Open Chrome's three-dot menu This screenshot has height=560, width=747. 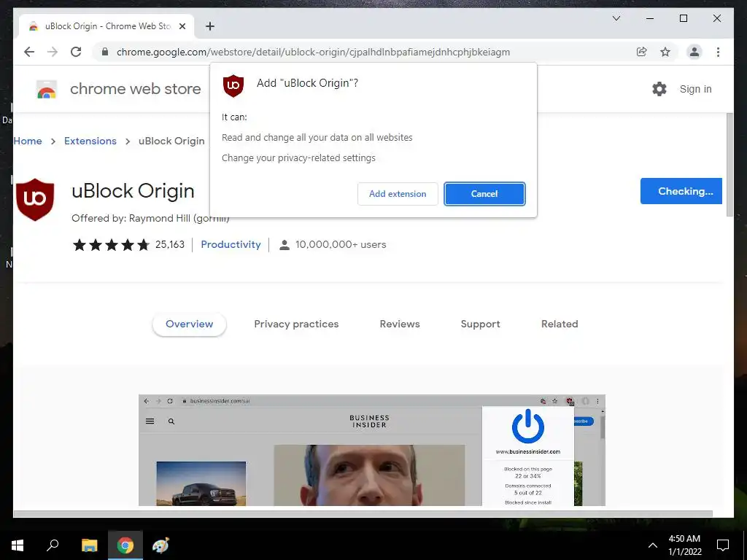718,52
